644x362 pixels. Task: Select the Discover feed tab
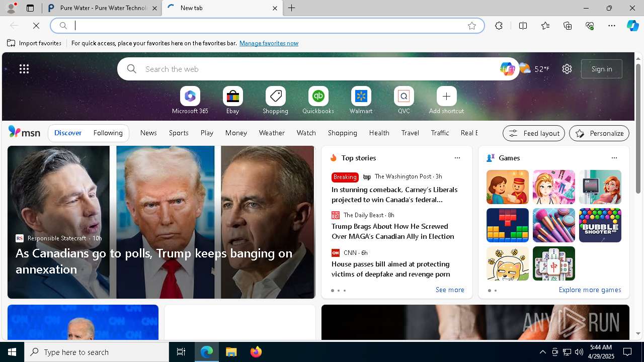pos(68,133)
